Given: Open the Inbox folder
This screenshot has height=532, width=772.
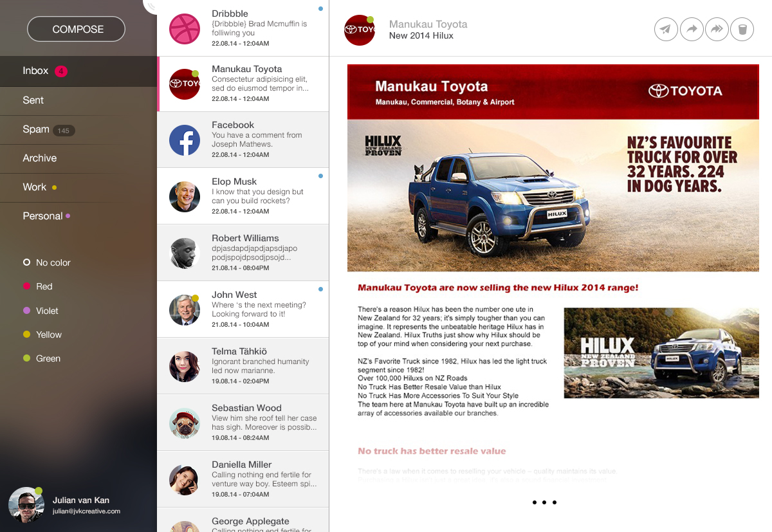Looking at the screenshot, I should (78, 71).
